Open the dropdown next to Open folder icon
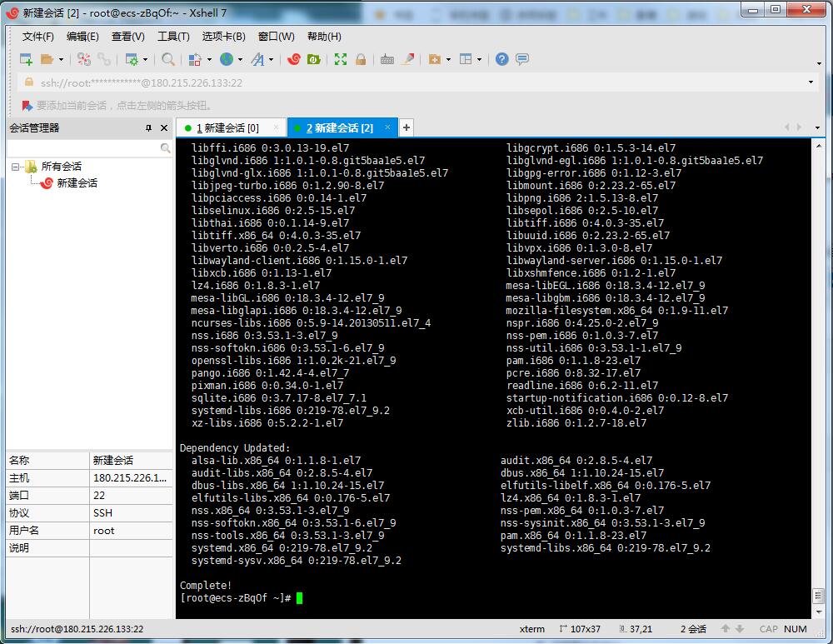The height and width of the screenshot is (644, 833). point(61,59)
